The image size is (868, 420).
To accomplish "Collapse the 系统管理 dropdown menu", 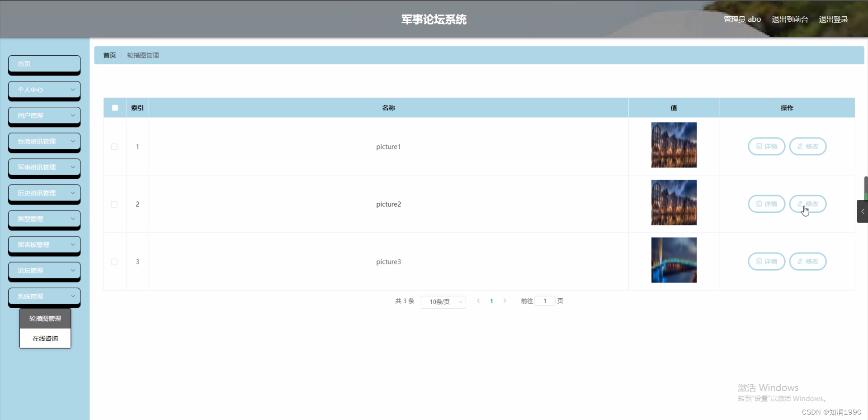I will click(44, 296).
